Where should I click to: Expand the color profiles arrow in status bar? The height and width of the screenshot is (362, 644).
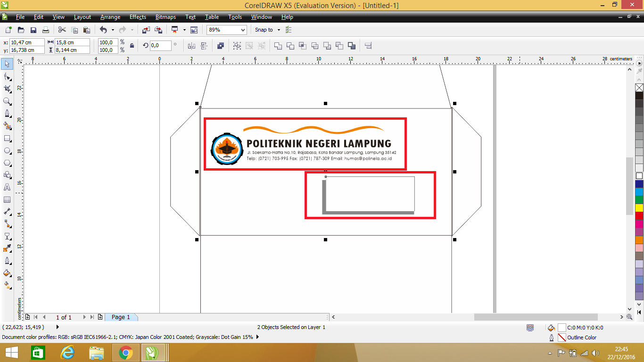(x=258, y=337)
